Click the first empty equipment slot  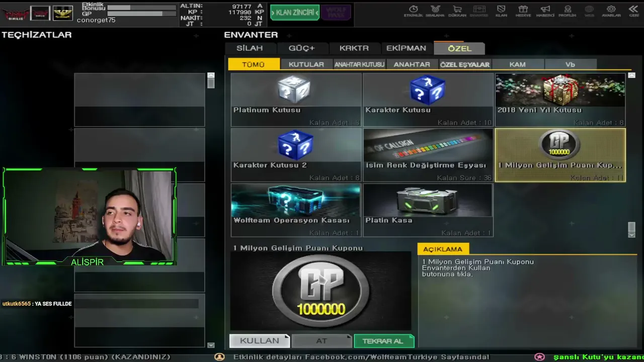(x=139, y=100)
